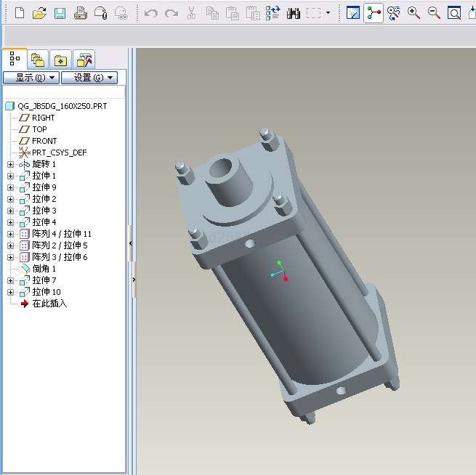
Task: Open the 设置 dropdown menu
Action: [89, 78]
